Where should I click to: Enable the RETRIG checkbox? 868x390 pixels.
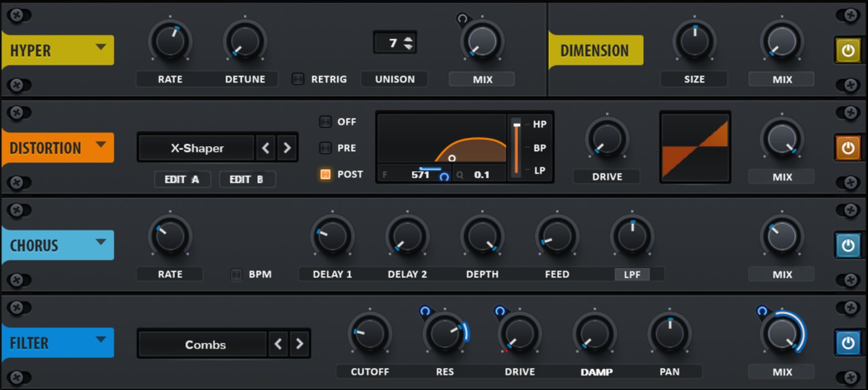[x=298, y=79]
